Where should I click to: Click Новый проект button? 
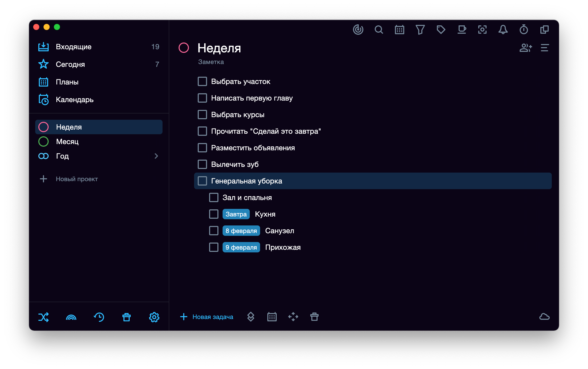click(x=69, y=179)
